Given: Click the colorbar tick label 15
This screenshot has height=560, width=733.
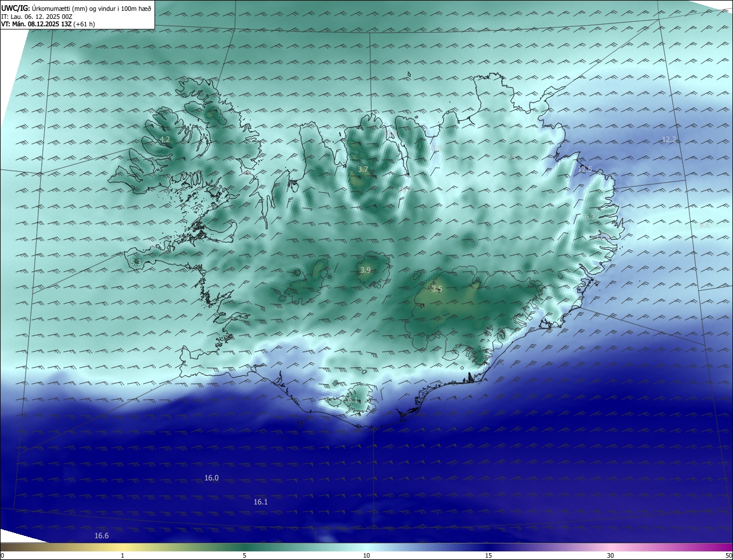Looking at the screenshot, I should pyautogui.click(x=488, y=555).
